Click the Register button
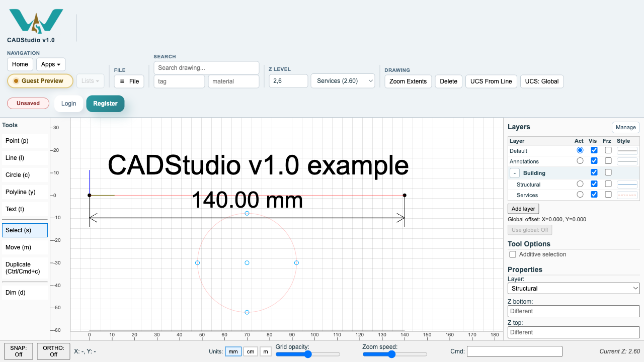Screen dimensions: 644x362 105,104
